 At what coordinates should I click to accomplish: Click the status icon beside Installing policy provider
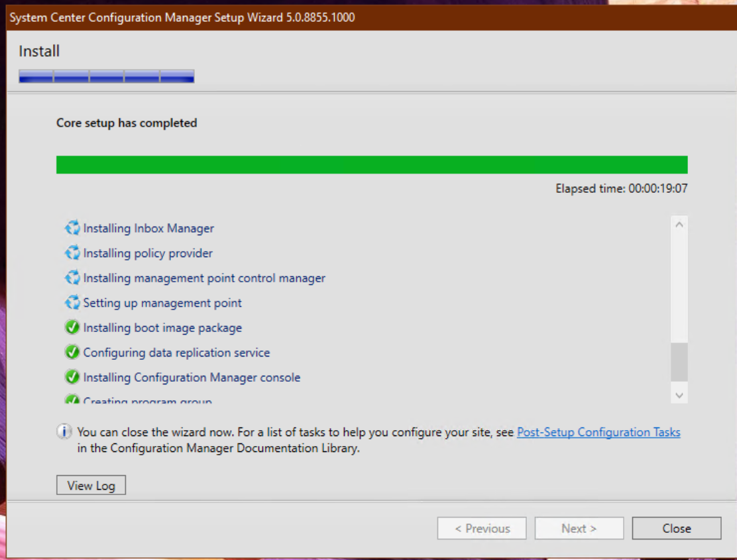point(72,252)
